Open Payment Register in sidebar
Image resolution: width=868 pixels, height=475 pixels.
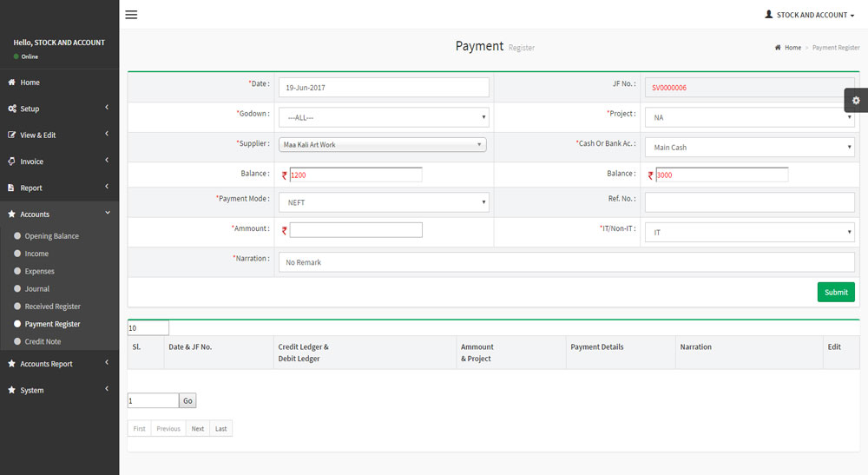53,324
